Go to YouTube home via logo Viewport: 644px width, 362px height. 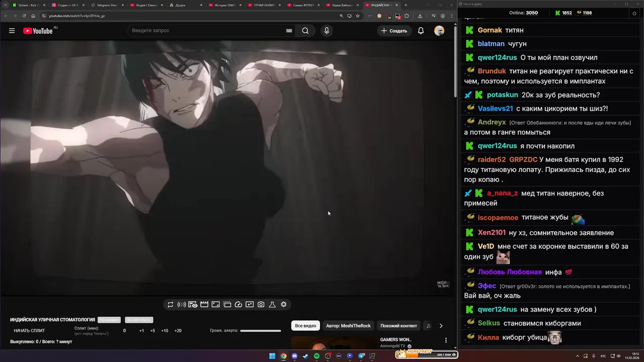(x=38, y=31)
